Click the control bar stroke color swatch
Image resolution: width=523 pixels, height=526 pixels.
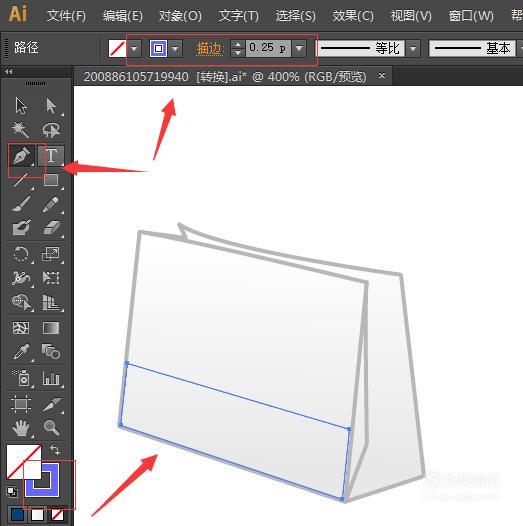point(158,49)
